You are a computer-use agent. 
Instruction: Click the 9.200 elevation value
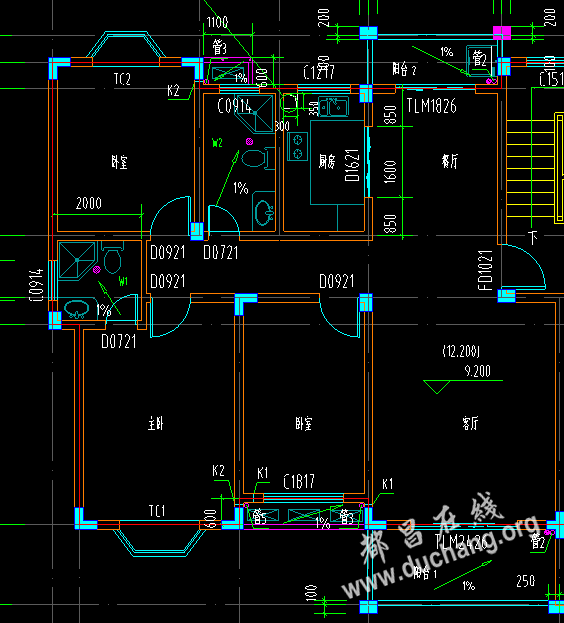pyautogui.click(x=478, y=371)
